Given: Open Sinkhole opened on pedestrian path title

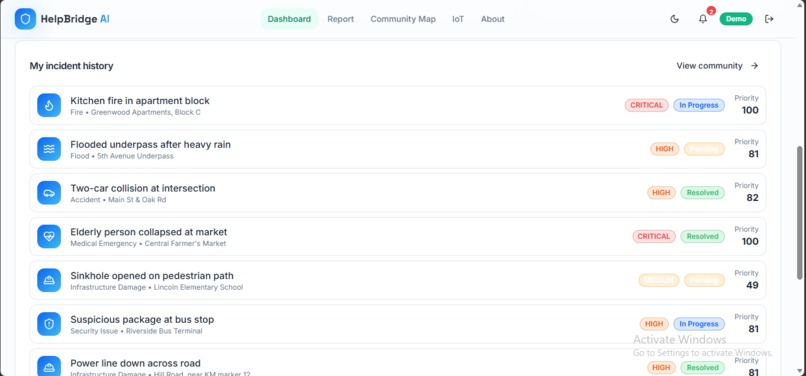Looking at the screenshot, I should [x=152, y=276].
